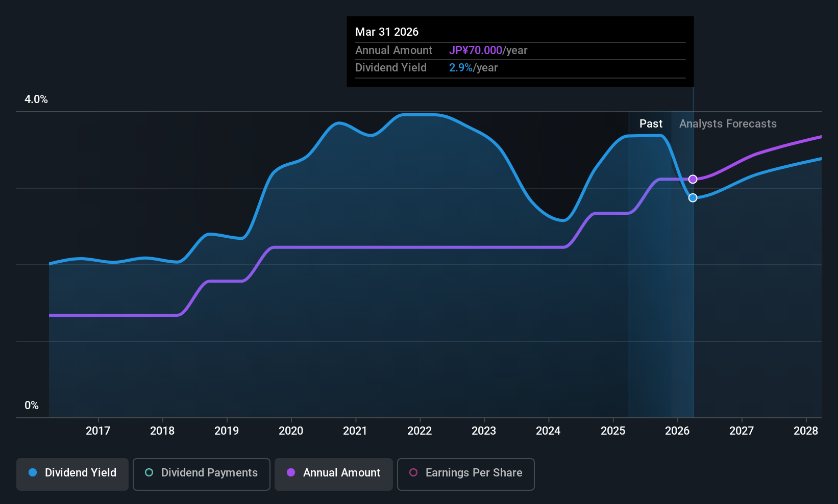Click the 0% y-axis label

click(32, 406)
